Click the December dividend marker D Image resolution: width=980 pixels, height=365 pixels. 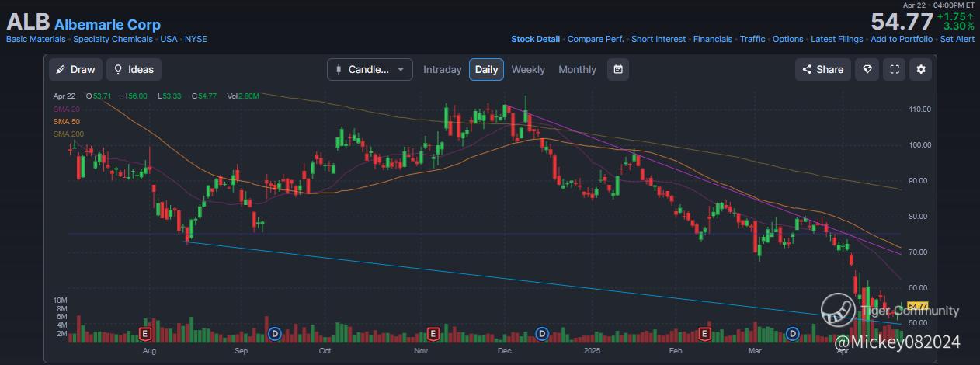[543, 334]
